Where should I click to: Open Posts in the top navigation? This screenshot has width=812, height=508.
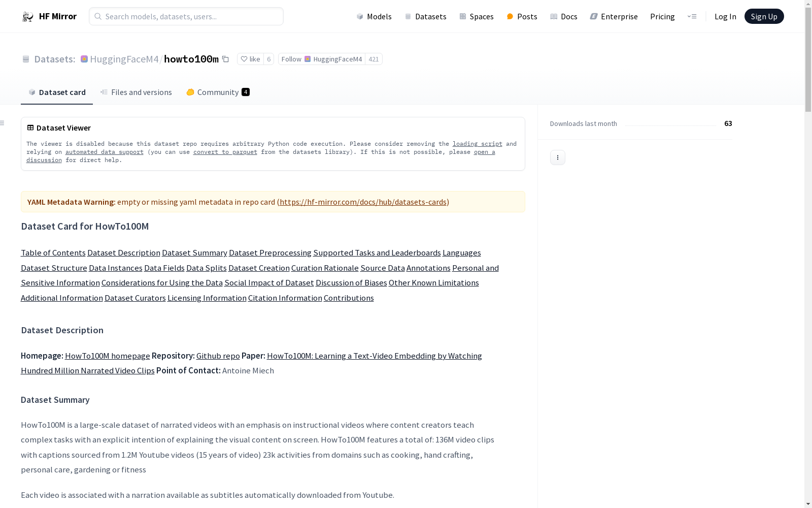[522, 17]
